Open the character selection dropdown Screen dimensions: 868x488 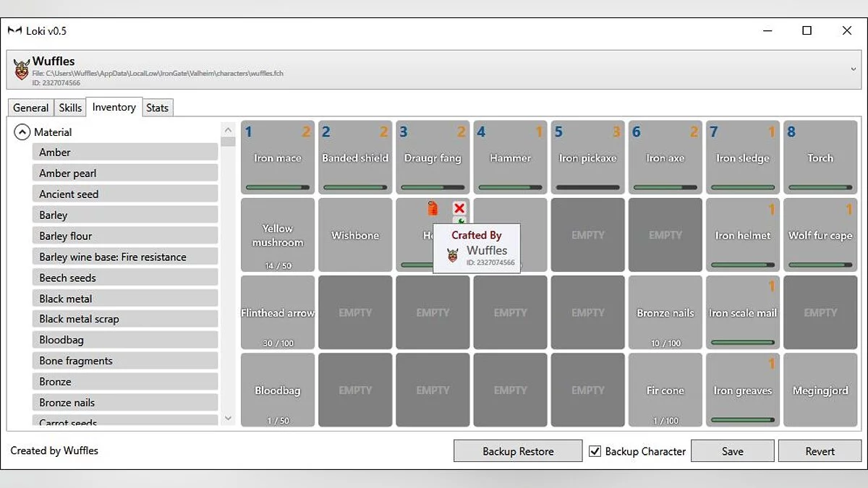tap(854, 69)
